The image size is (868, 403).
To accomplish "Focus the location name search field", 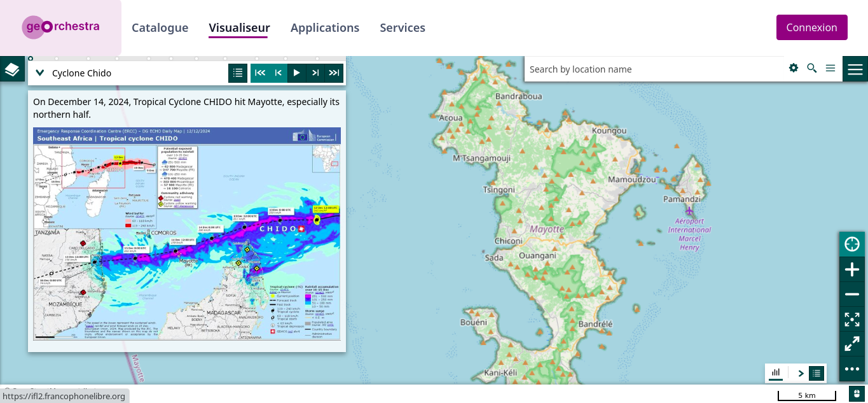I will click(x=655, y=69).
